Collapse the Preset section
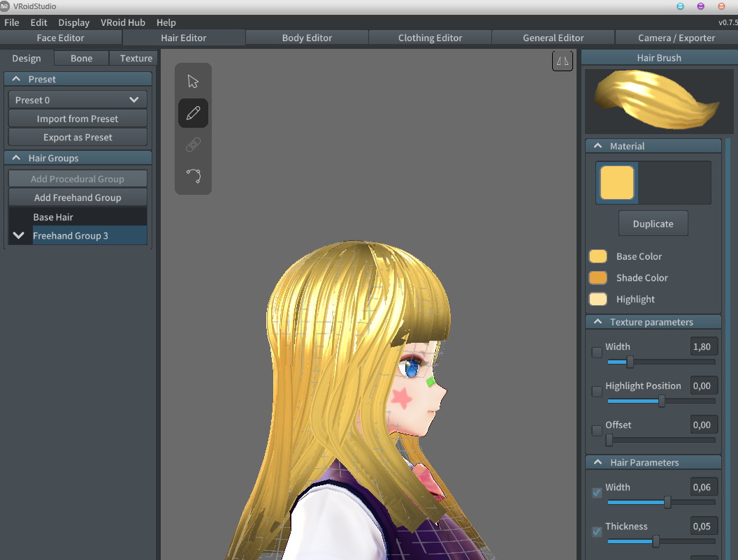The image size is (738, 560). [x=17, y=79]
